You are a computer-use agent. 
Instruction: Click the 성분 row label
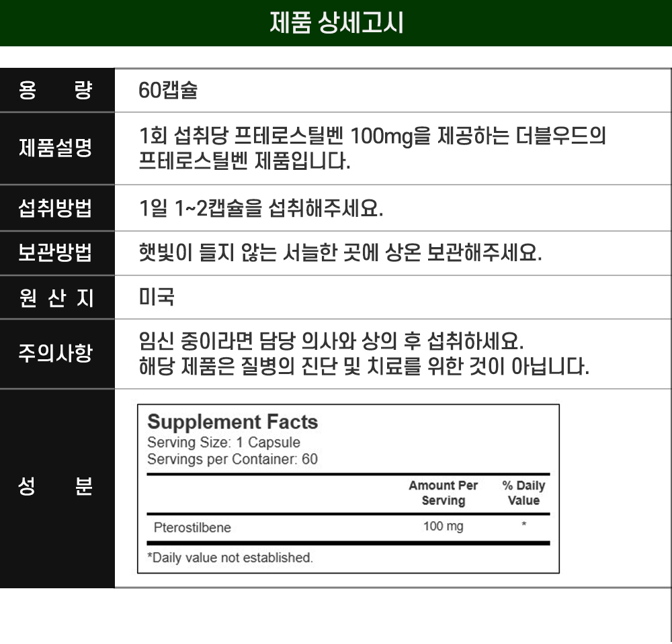tap(56, 488)
